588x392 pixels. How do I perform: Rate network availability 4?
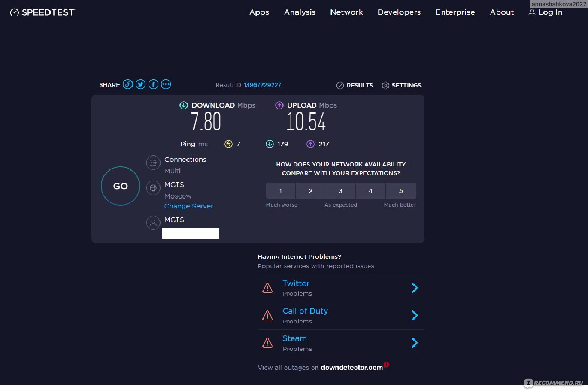click(371, 191)
